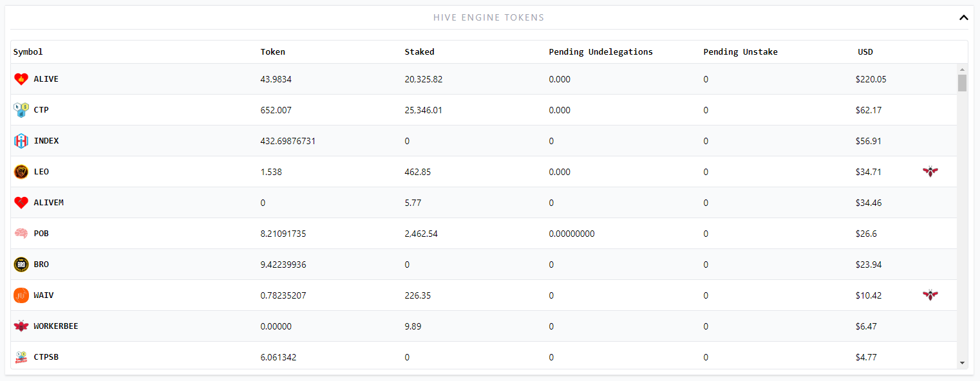The image size is (980, 381).
Task: Sort by USD column header
Action: pos(865,52)
